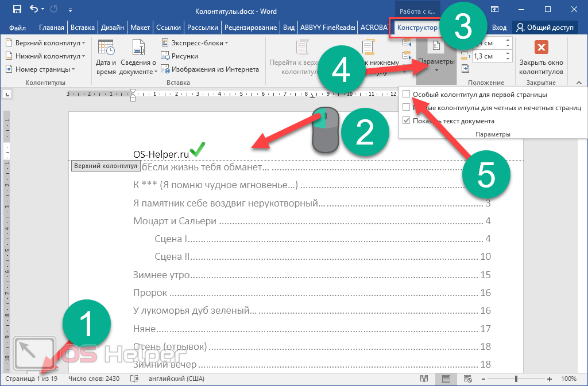Click the header text OS-Helper.ru
The height and width of the screenshot is (386, 588).
(x=161, y=154)
